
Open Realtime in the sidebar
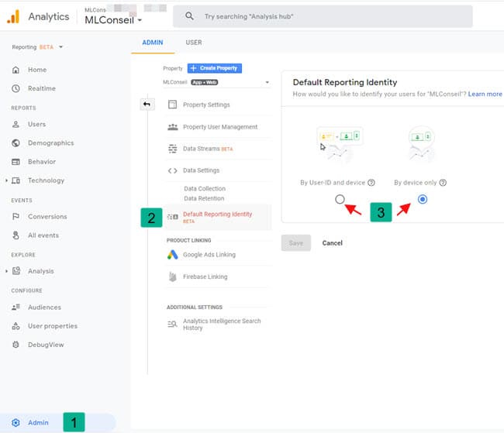coord(42,88)
